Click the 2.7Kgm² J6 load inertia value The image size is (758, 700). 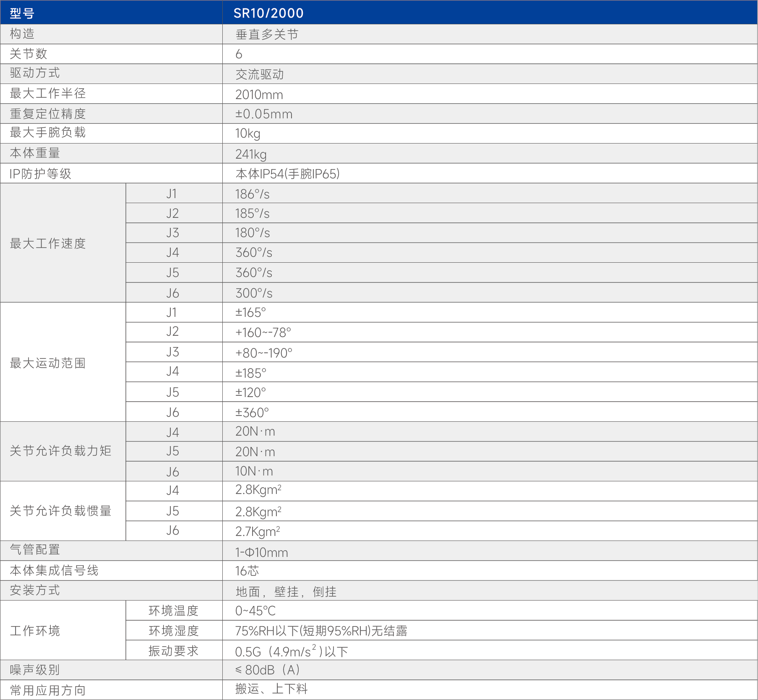coord(258,531)
